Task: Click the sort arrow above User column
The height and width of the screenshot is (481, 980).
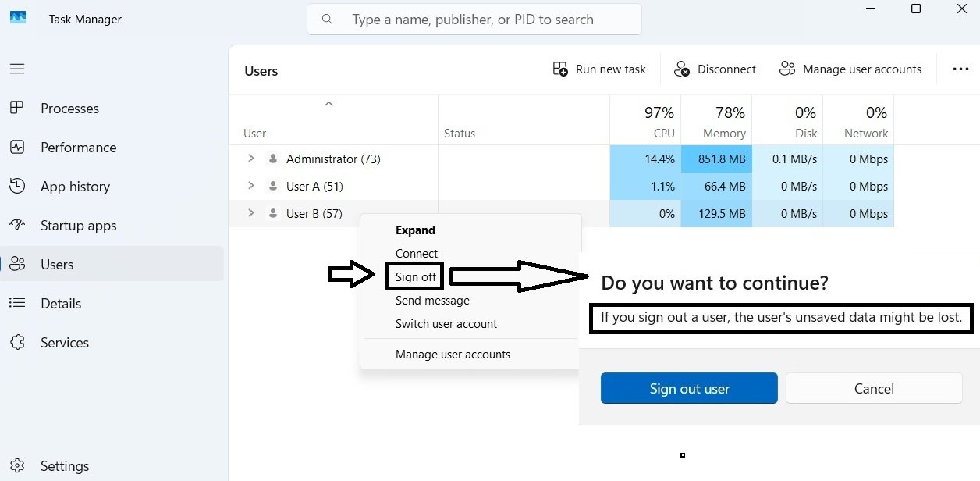Action: tap(328, 104)
